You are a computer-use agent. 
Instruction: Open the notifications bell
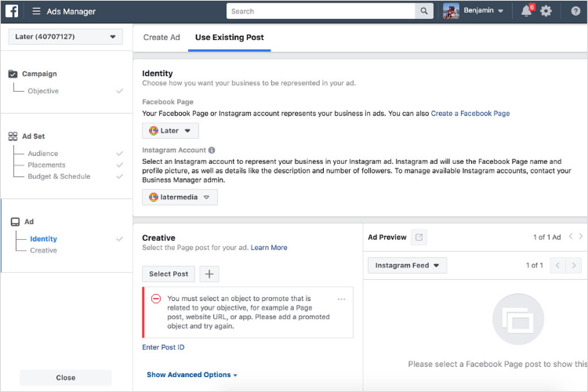click(x=526, y=11)
